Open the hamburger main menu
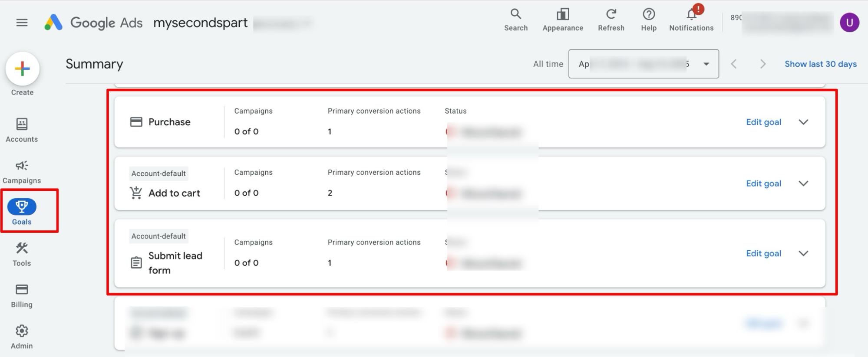 pyautogui.click(x=22, y=23)
